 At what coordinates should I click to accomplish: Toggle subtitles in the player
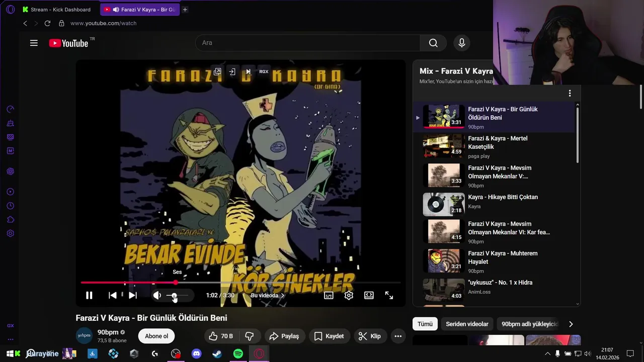(x=329, y=296)
